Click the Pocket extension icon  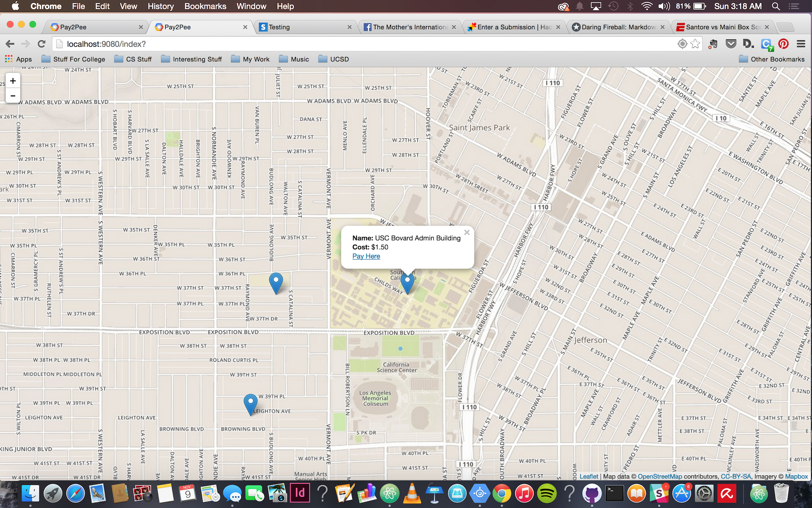731,44
